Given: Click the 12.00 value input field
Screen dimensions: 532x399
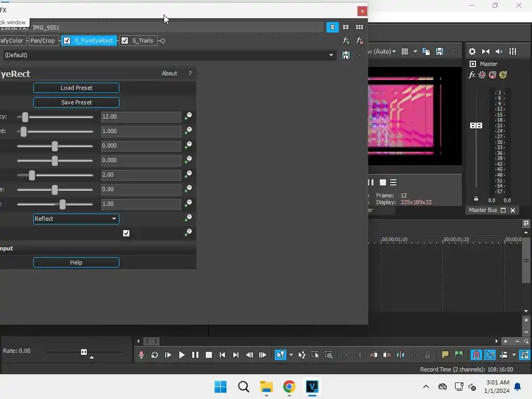Looking at the screenshot, I should coord(141,117).
